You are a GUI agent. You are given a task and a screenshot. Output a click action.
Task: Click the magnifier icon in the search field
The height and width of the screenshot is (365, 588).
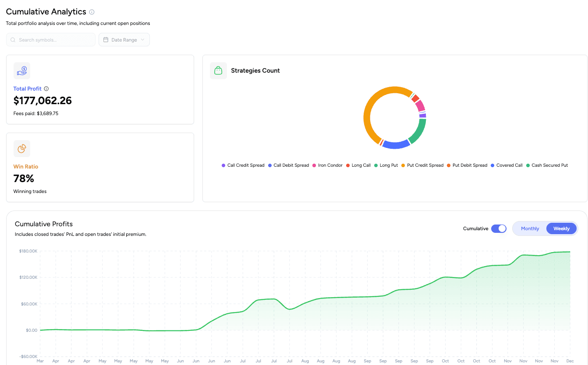click(x=14, y=39)
